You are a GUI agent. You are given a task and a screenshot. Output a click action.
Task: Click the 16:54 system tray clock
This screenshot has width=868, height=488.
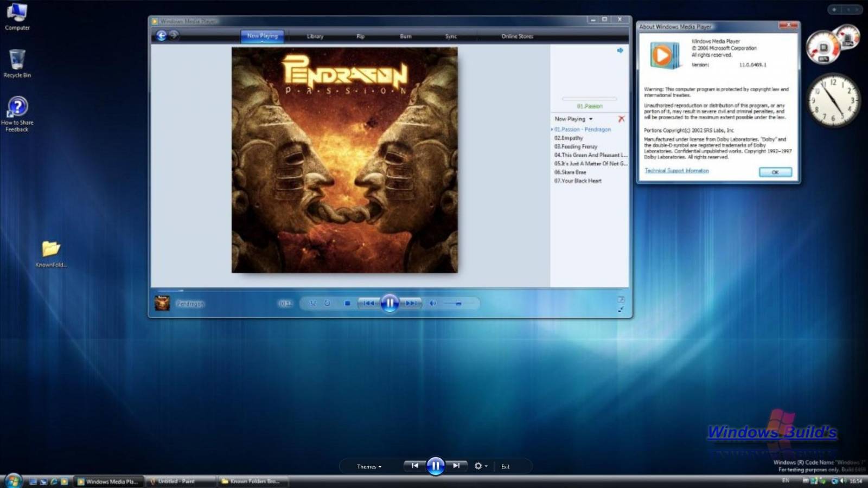pos(856,481)
